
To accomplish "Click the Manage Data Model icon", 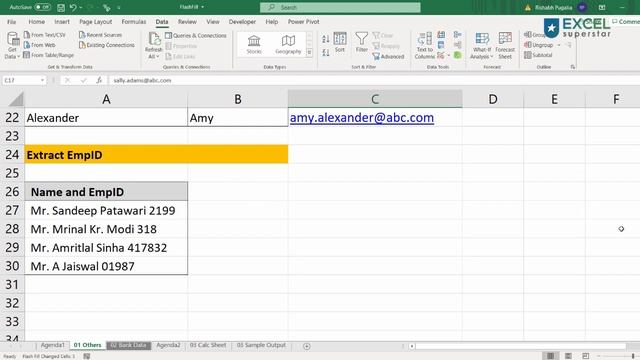I will tap(458, 55).
